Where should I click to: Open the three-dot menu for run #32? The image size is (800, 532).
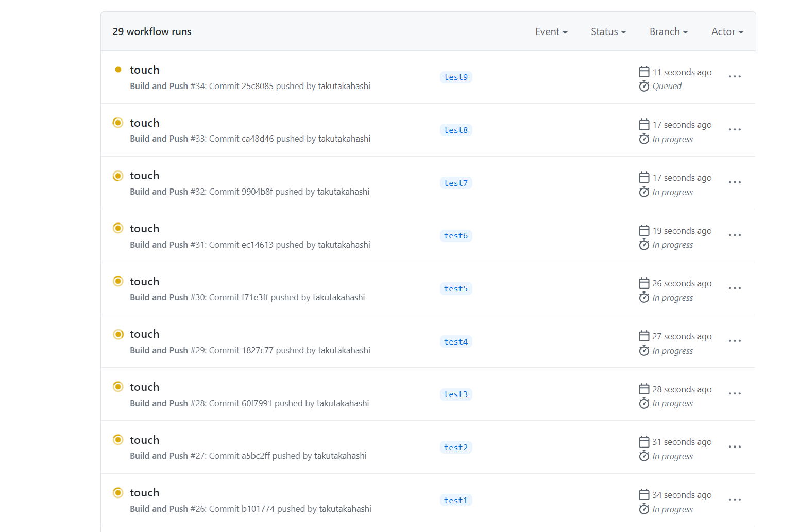coord(735,182)
